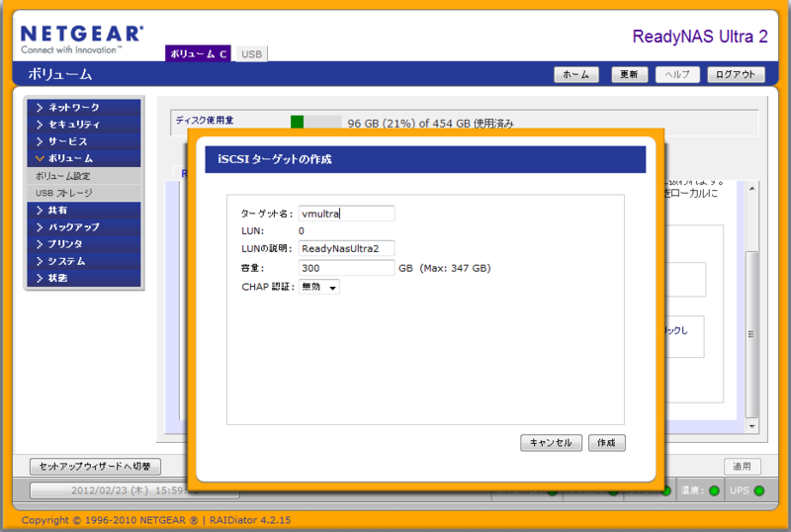Click the vertical scrollbar thumb

pyautogui.click(x=751, y=334)
